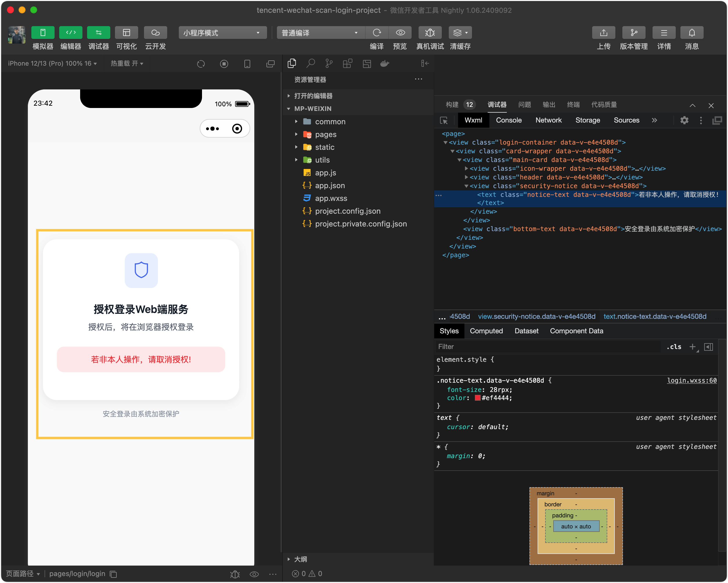The height and width of the screenshot is (583, 728).
Task: Open the upload button icon
Action: tap(603, 33)
